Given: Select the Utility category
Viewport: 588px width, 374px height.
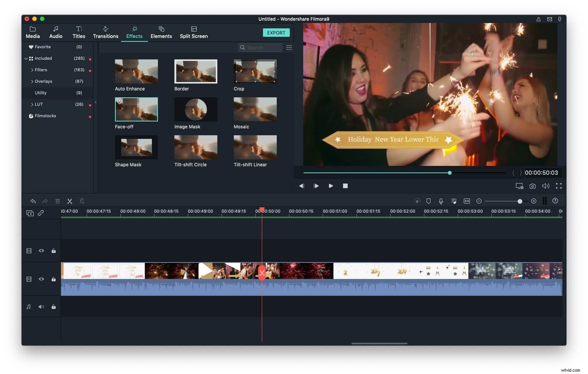Looking at the screenshot, I should pyautogui.click(x=40, y=93).
